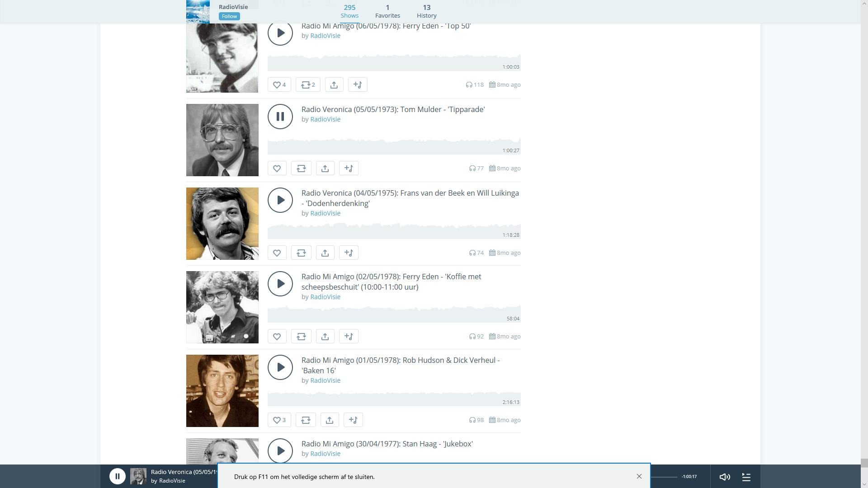Viewport: 868px width, 488px height.
Task: Open the History tab
Action: click(426, 11)
